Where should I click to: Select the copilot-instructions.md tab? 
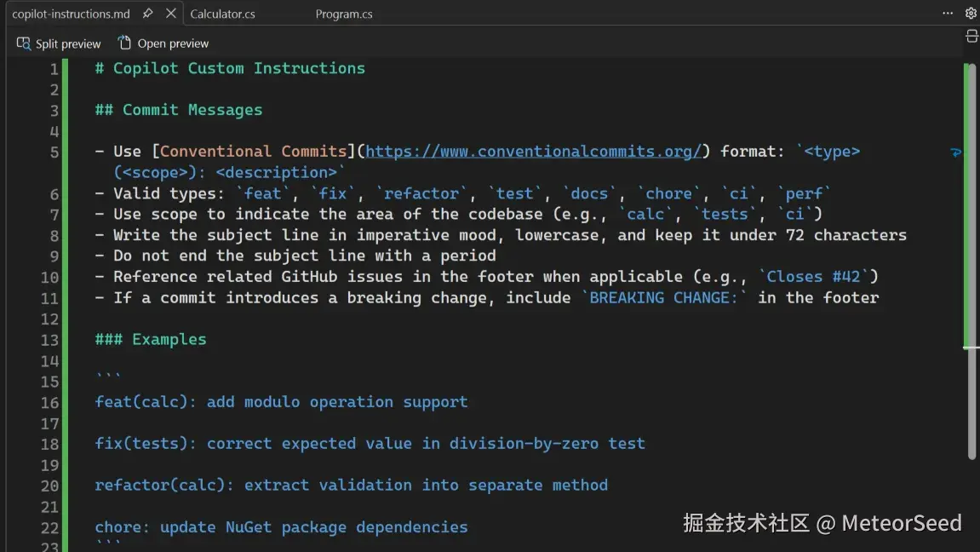click(71, 14)
